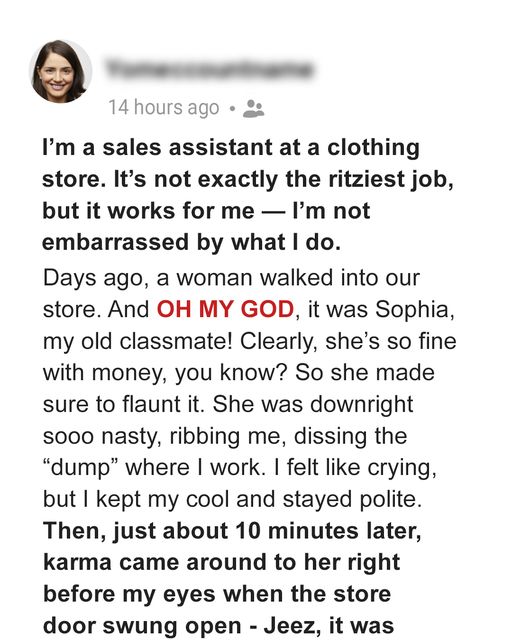Click the line 'karma came around to her right'
This screenshot has width=512, height=640.
(x=221, y=562)
